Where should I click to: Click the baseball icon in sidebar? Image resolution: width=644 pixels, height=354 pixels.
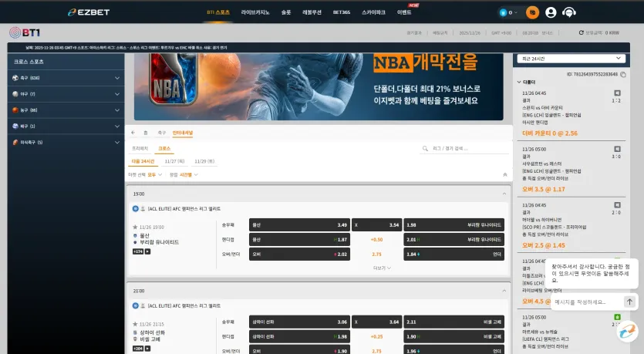pyautogui.click(x=15, y=93)
